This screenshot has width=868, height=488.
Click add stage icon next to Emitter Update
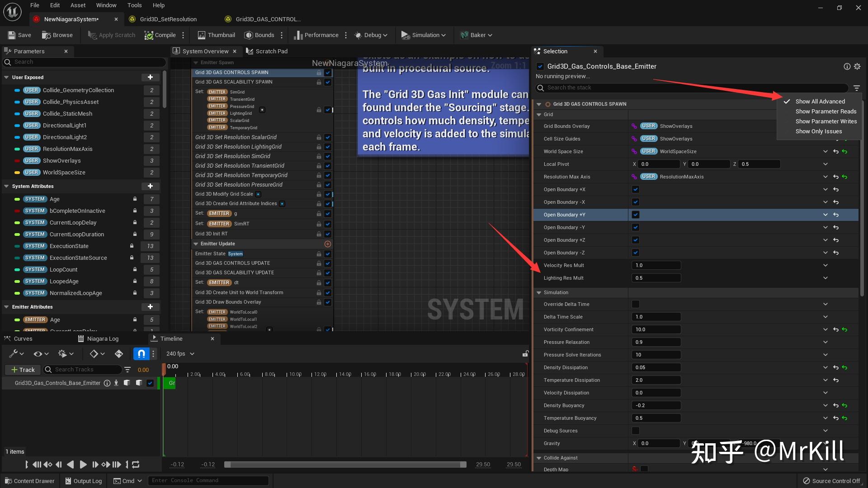pyautogui.click(x=328, y=244)
